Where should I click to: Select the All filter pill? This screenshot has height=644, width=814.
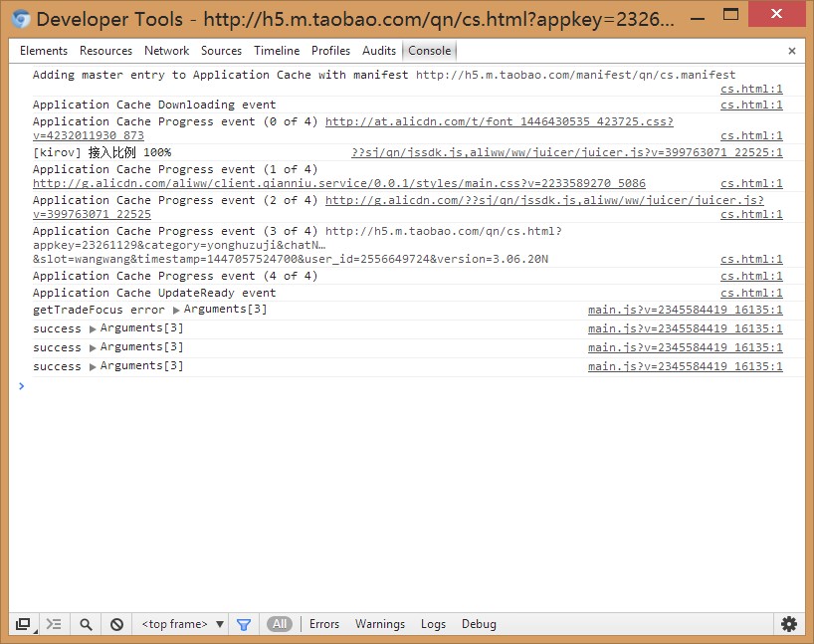pyautogui.click(x=280, y=624)
